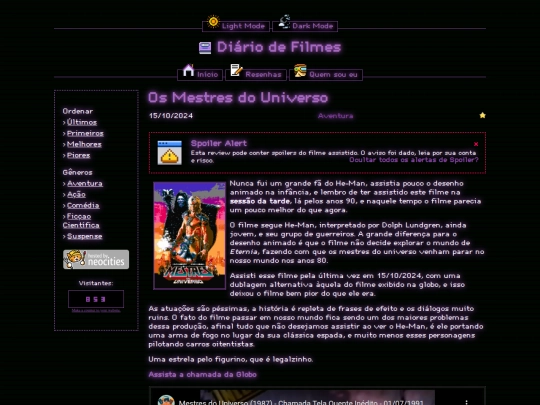Click the Ordenar sidebar heading
540x405 pixels.
click(x=78, y=111)
